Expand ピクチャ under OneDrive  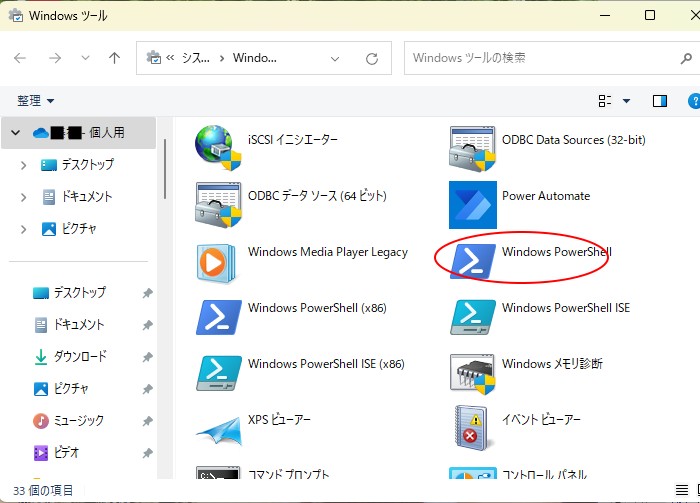point(24,229)
